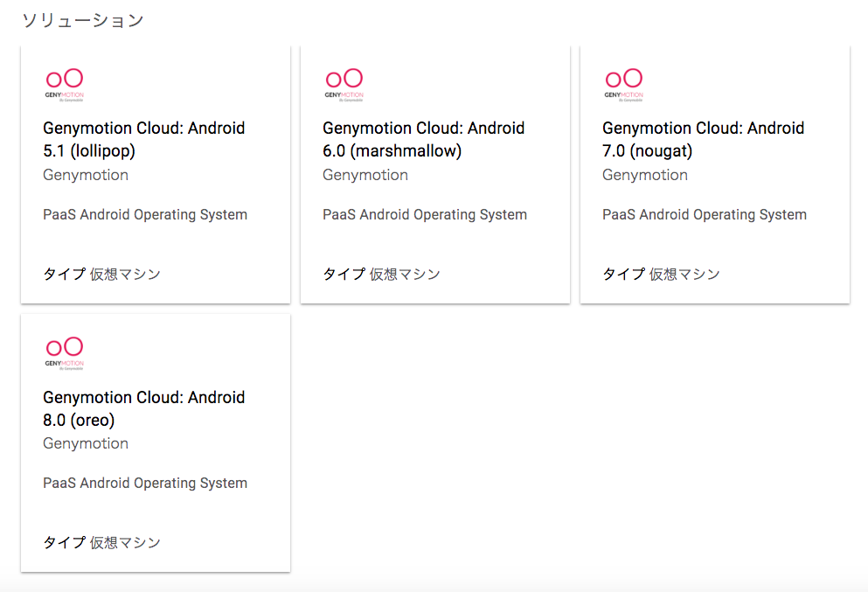868x592 pixels.
Task: Click Genymotion vendor name under marshmallow card
Action: [365, 175]
